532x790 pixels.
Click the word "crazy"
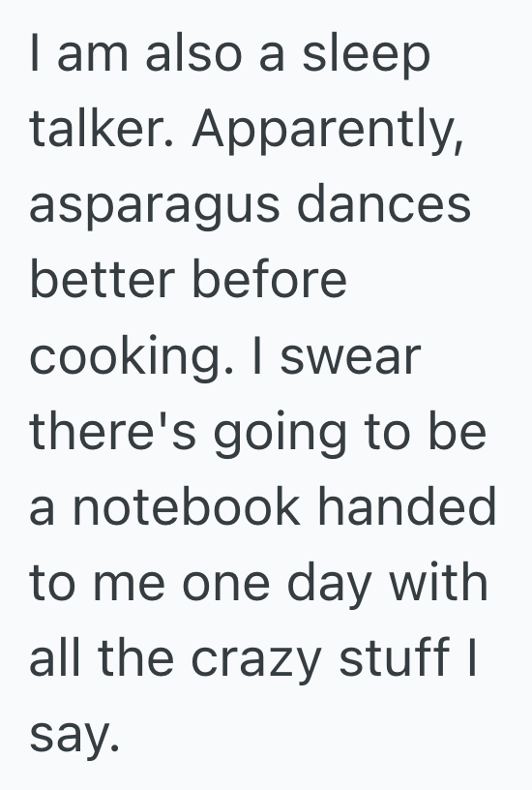[x=255, y=660]
